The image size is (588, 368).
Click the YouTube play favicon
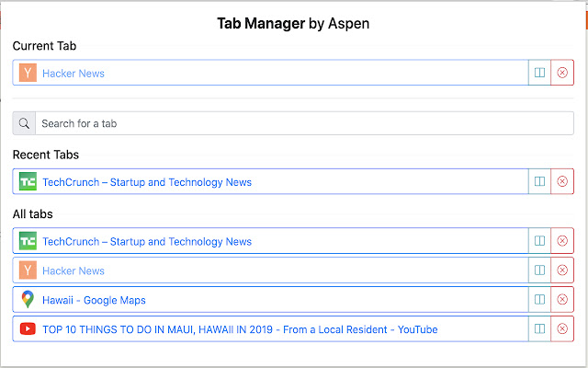(x=28, y=329)
